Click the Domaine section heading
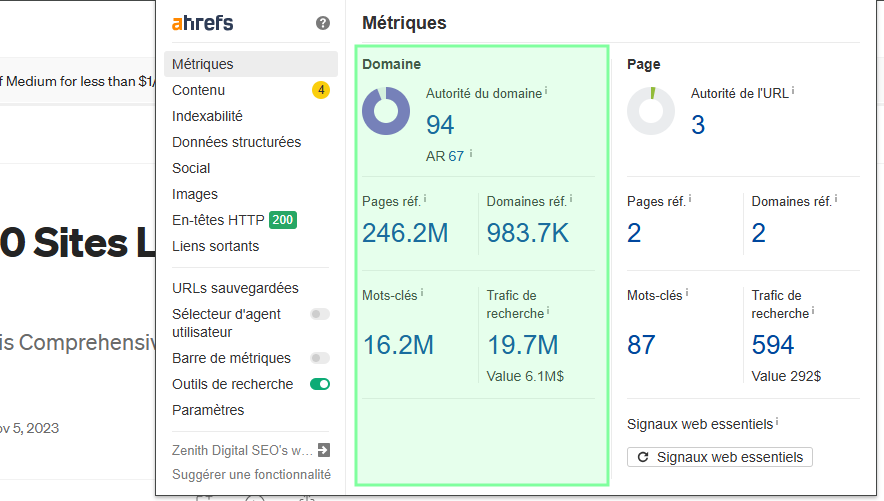The height and width of the screenshot is (501, 884). pyautogui.click(x=391, y=64)
